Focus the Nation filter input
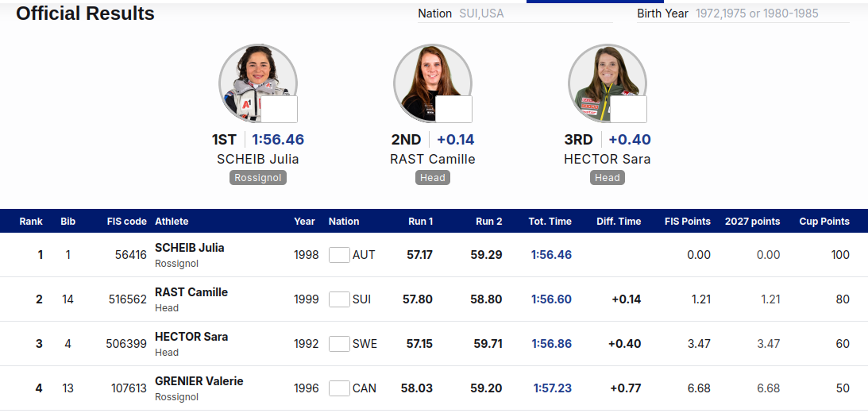 point(535,14)
